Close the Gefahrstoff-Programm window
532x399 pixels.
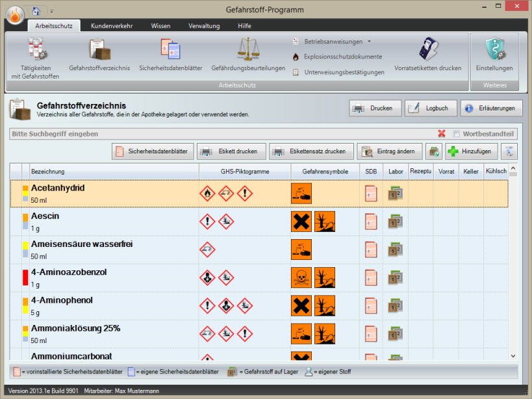coord(516,6)
